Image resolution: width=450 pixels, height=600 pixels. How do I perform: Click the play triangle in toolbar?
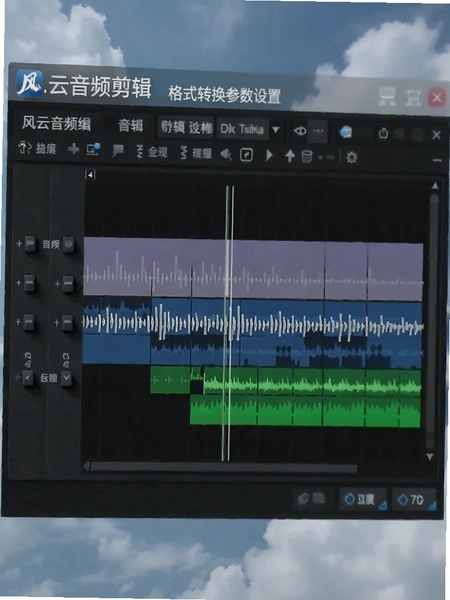point(269,155)
